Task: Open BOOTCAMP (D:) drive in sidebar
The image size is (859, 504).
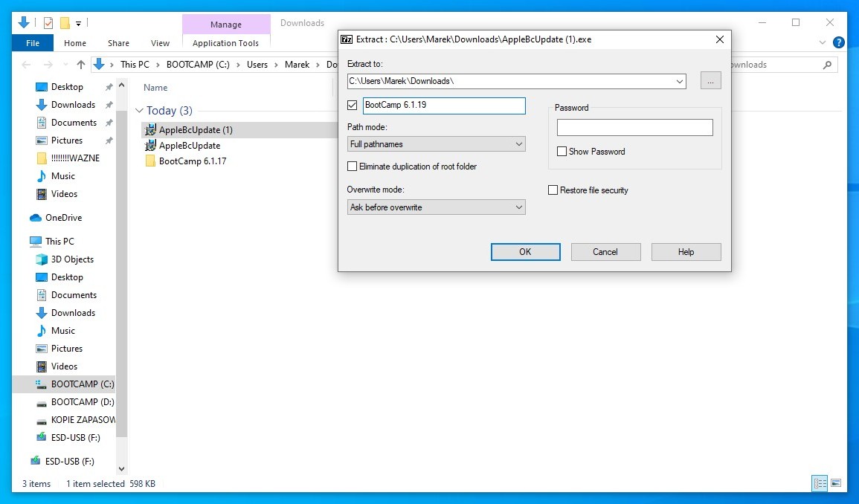Action: click(75, 402)
